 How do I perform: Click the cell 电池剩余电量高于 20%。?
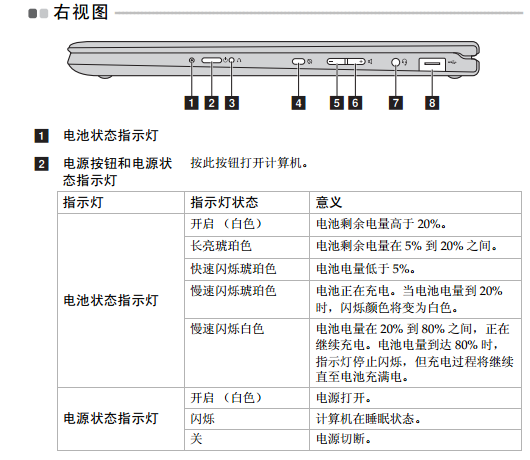415,225
